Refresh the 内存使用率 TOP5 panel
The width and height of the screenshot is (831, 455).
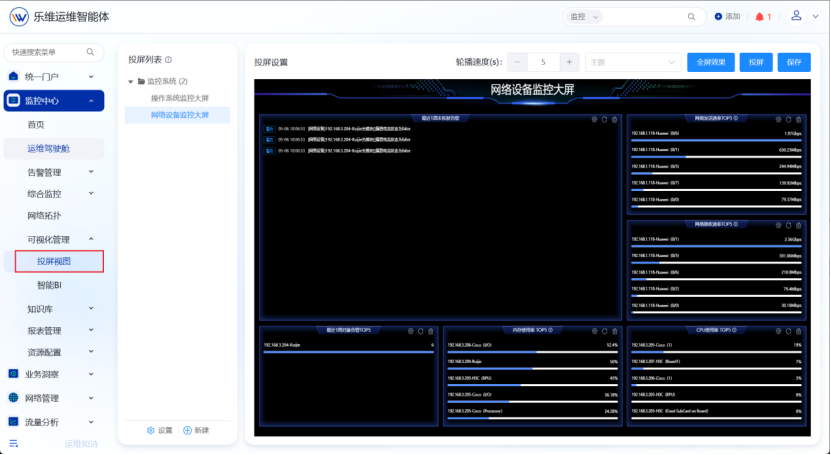[605, 331]
